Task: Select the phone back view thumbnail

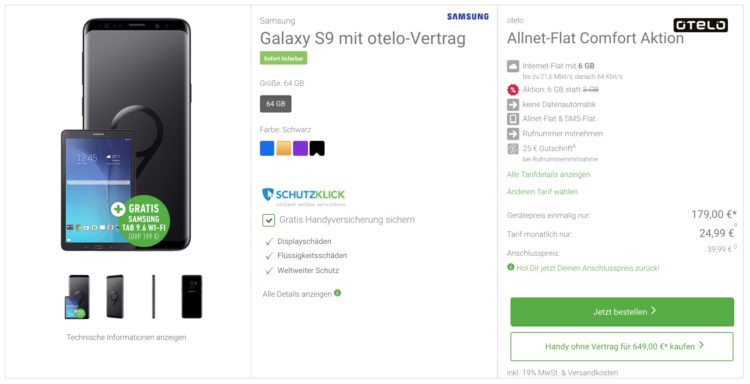Action: tap(191, 296)
